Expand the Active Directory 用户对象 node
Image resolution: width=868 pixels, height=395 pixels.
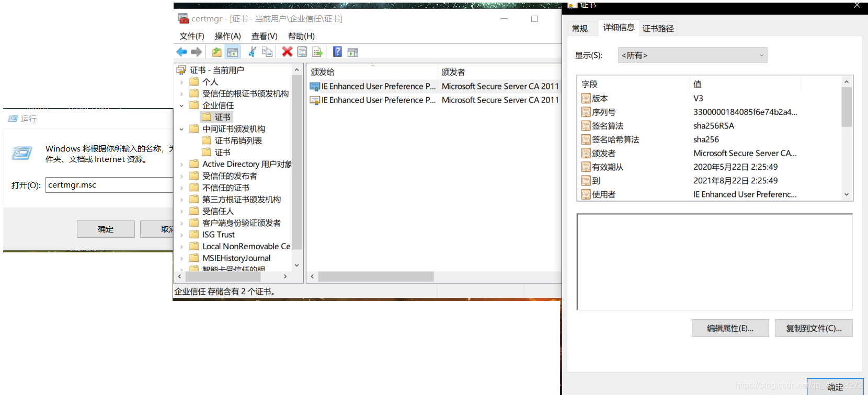pyautogui.click(x=181, y=164)
